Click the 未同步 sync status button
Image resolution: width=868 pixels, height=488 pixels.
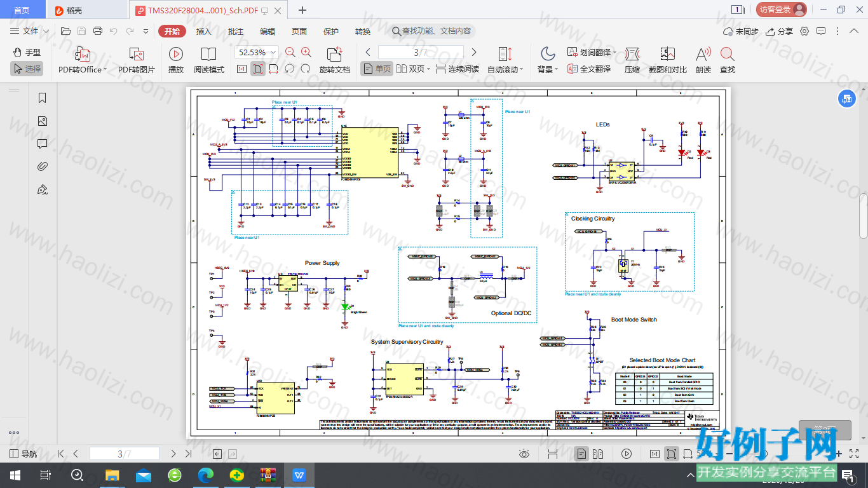pos(741,31)
